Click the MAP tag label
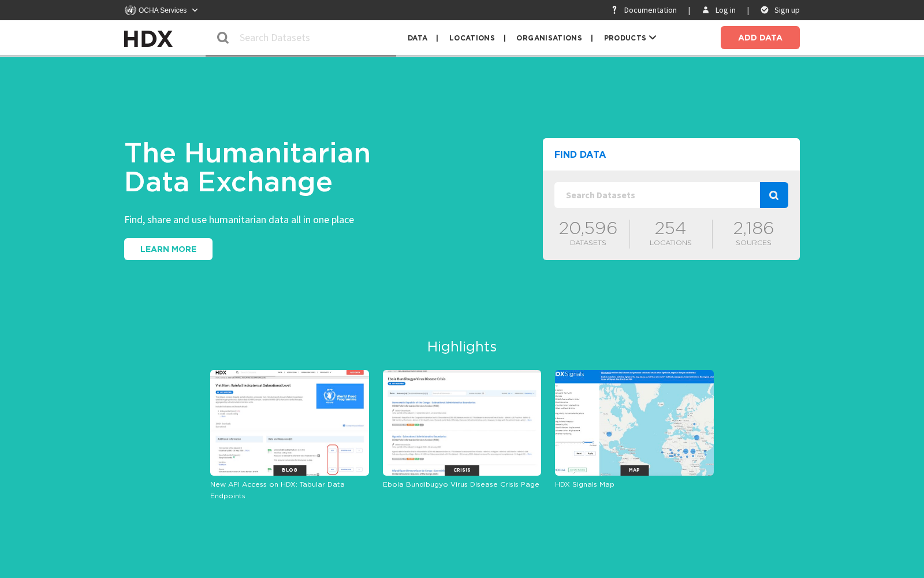Image resolution: width=924 pixels, height=578 pixels. click(x=634, y=470)
